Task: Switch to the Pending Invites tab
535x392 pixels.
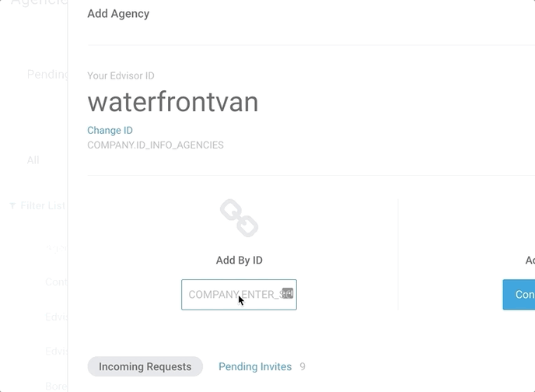Action: pos(255,366)
